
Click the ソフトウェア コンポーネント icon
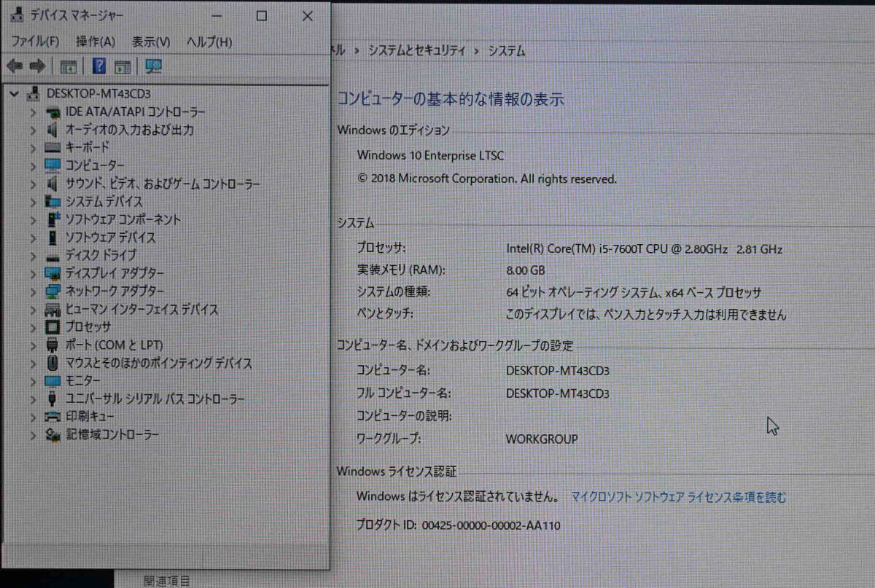point(53,219)
